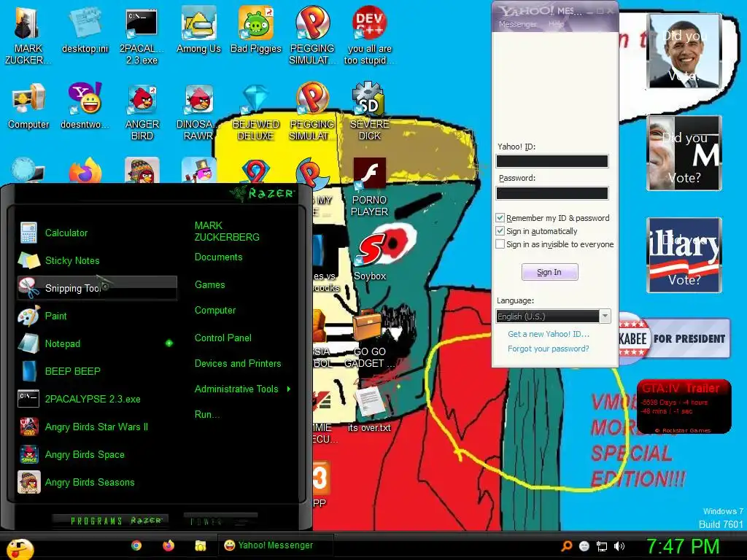Open the Flash player desktop icon
Image resolution: width=747 pixels, height=560 pixels.
(x=369, y=187)
